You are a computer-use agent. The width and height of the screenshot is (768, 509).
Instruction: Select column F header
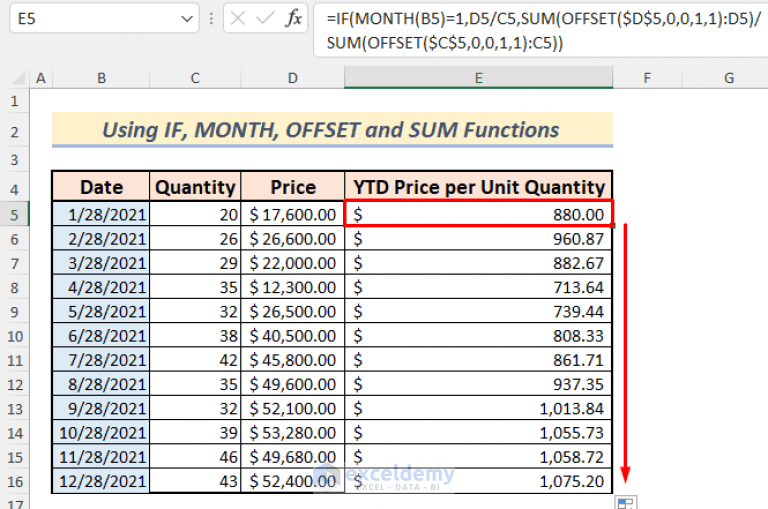(647, 78)
